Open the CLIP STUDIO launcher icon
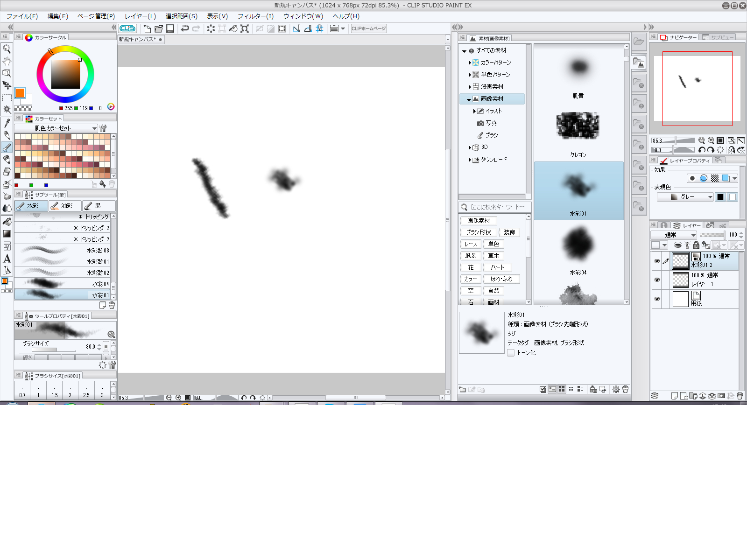Image resolution: width=747 pixels, height=560 pixels. click(x=127, y=28)
